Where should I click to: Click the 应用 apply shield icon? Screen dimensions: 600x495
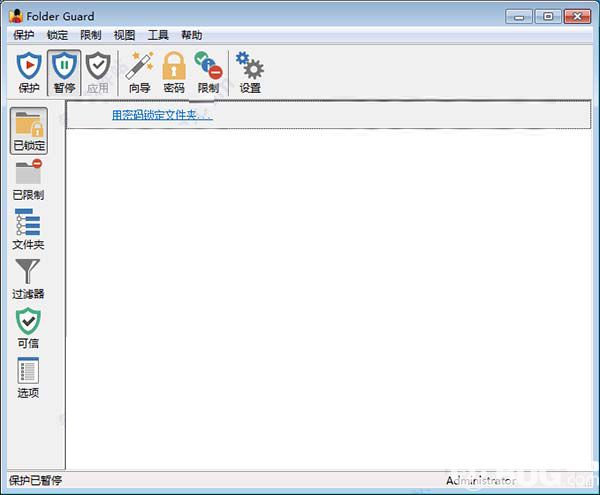(x=98, y=73)
